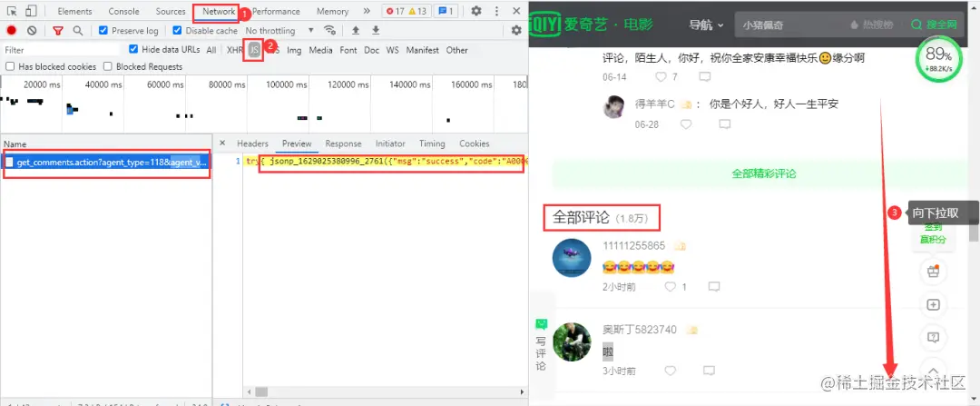
Task: Like 奥斯丁5823740's comment
Action: [670, 371]
